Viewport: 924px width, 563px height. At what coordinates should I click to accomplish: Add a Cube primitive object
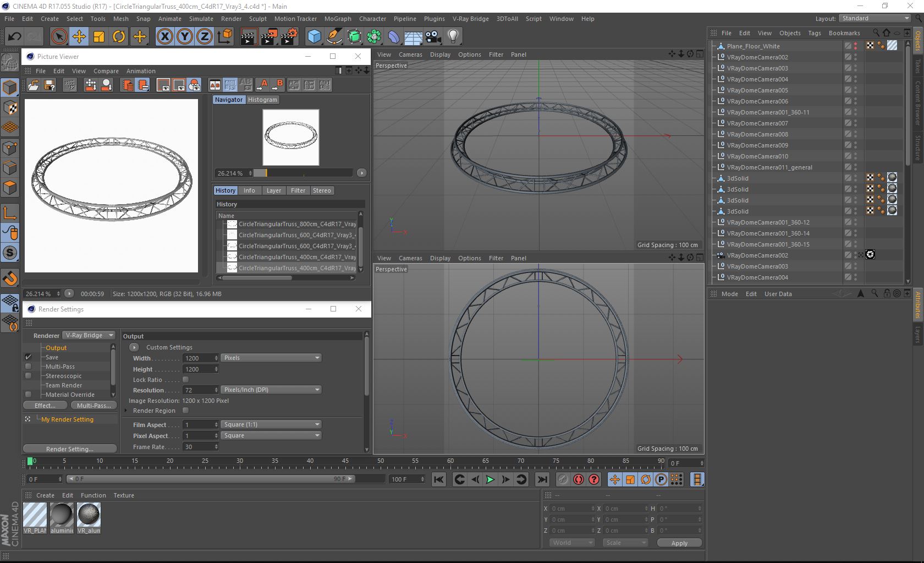[x=314, y=37]
